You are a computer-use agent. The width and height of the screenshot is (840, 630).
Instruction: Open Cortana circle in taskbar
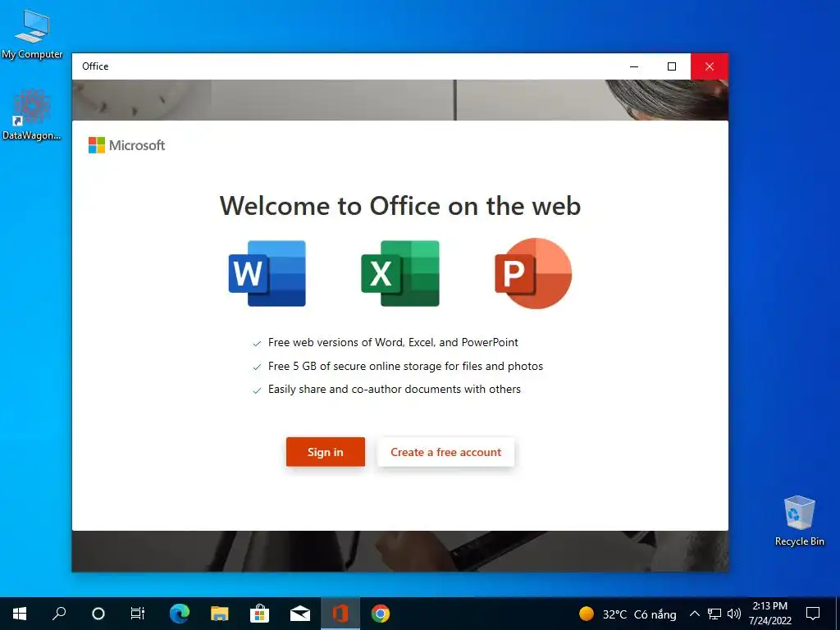[98, 614]
